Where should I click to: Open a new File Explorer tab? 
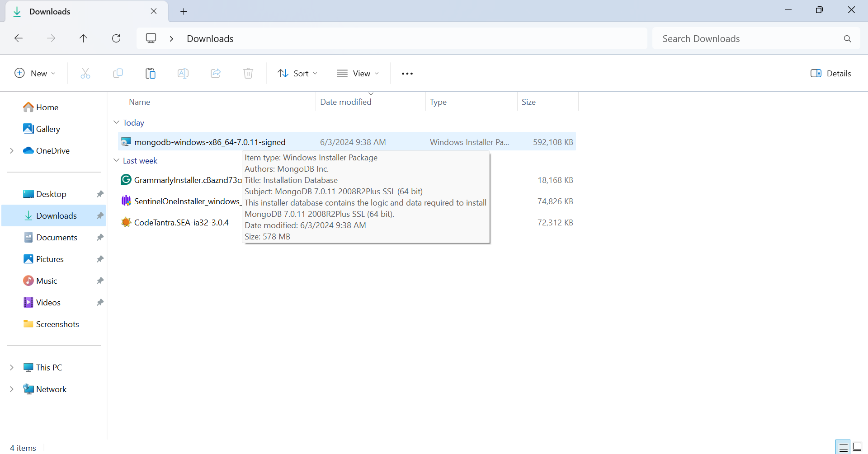coord(184,11)
